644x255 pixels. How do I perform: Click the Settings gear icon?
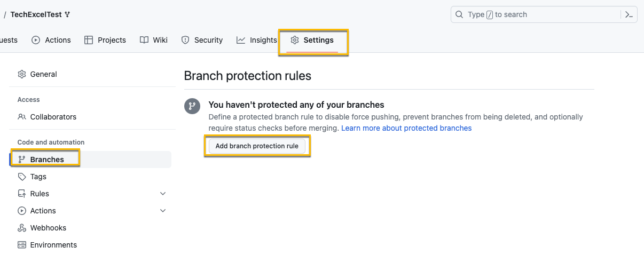click(x=295, y=40)
